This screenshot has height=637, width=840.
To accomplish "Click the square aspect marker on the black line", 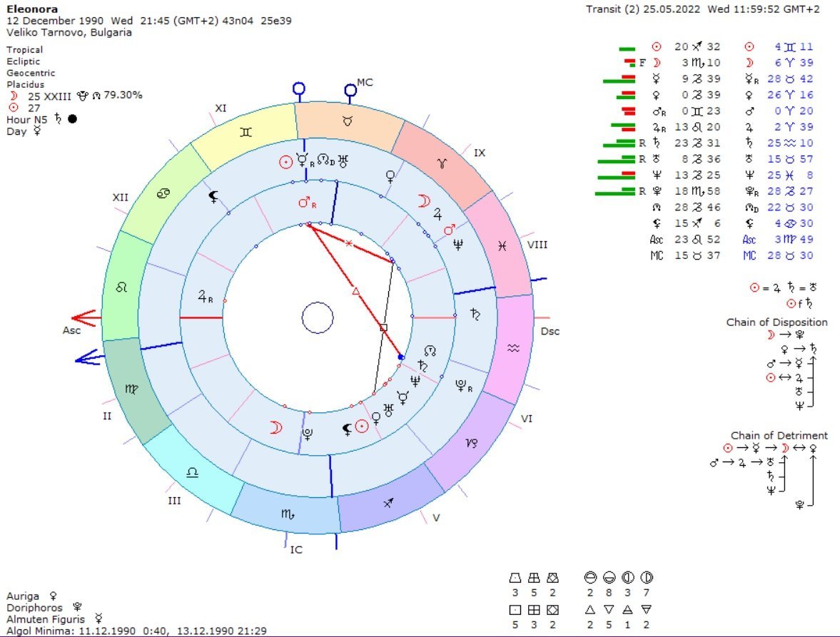I will point(383,328).
